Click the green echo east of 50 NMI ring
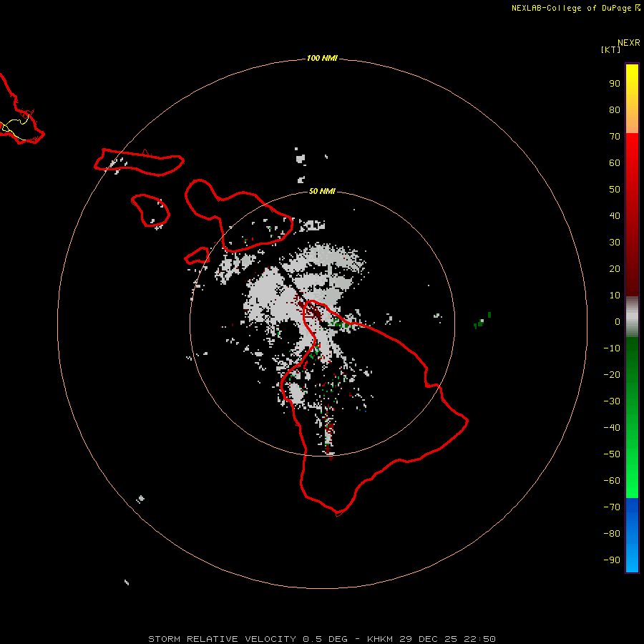The image size is (644, 644). (x=482, y=321)
